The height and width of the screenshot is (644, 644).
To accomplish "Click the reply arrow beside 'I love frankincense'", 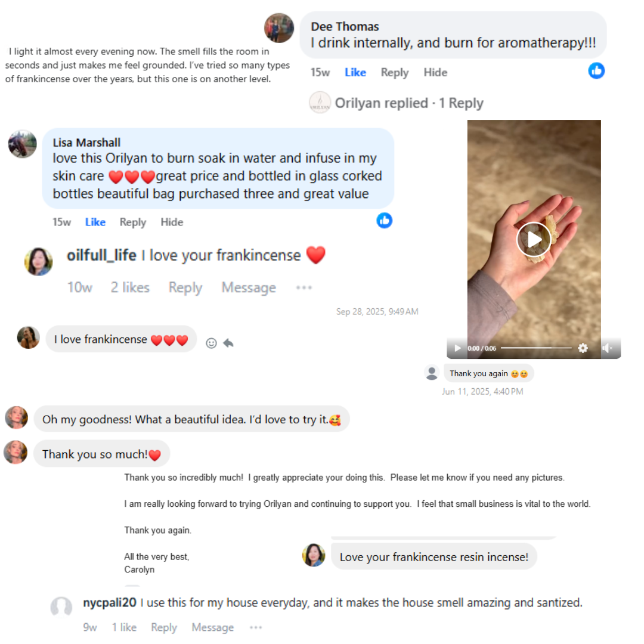I will 228,343.
